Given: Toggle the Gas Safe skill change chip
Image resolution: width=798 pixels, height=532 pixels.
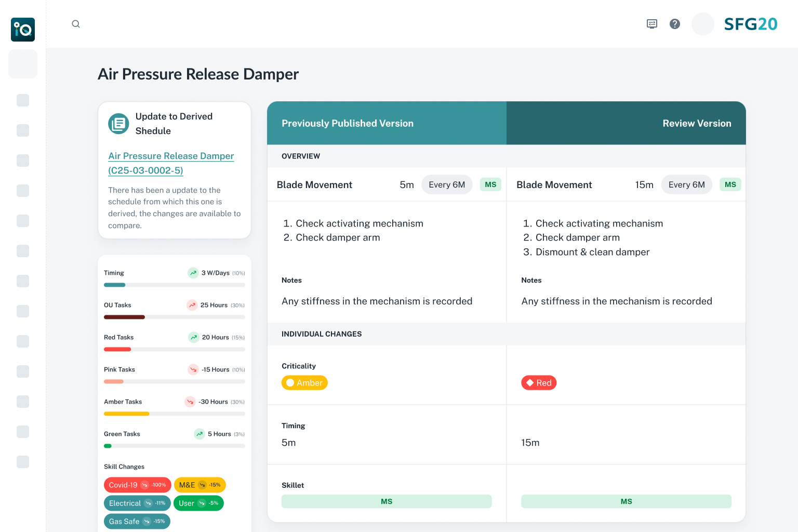Looking at the screenshot, I should [x=137, y=521].
